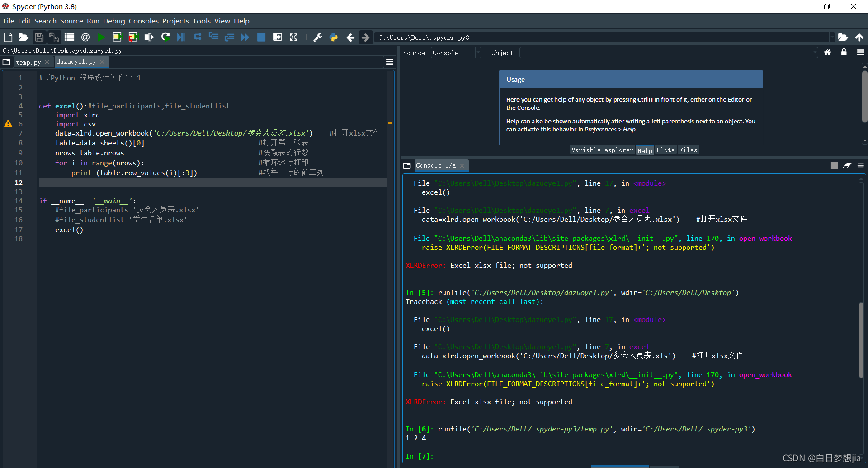The image size is (868, 468).
Task: Open the Projects menu
Action: (x=175, y=21)
